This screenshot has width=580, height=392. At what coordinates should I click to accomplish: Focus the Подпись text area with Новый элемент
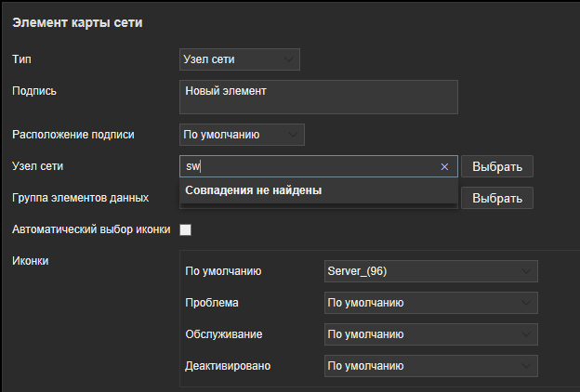(318, 97)
